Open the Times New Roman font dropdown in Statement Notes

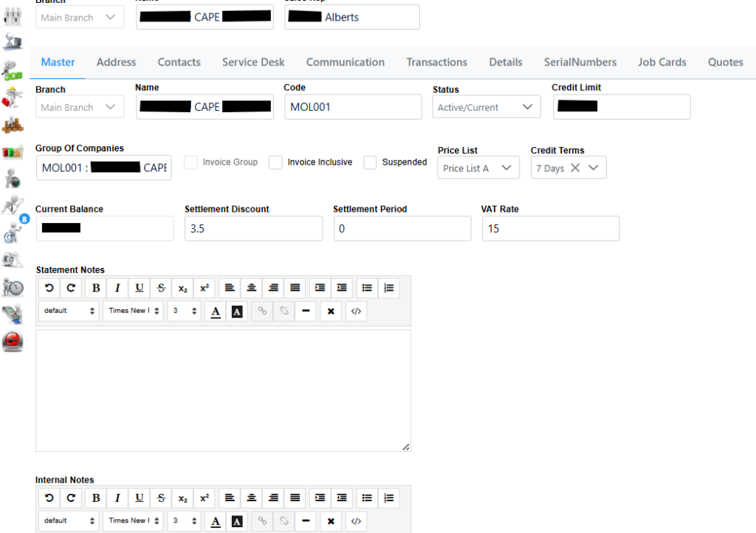pyautogui.click(x=133, y=312)
